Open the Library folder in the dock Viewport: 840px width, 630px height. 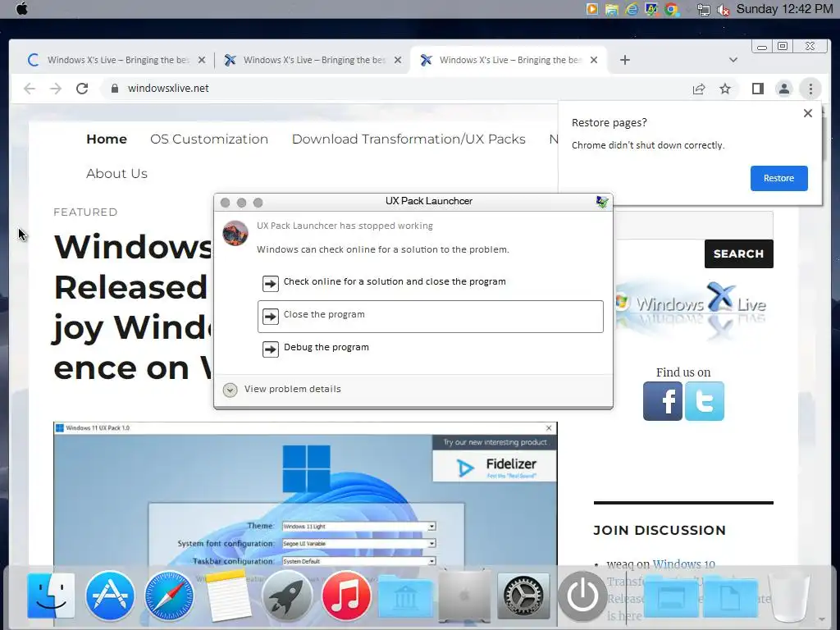click(405, 597)
